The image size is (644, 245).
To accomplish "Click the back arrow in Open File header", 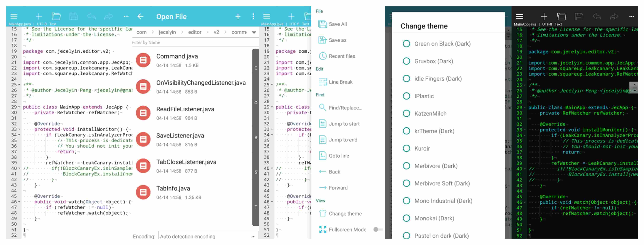I will [140, 17].
